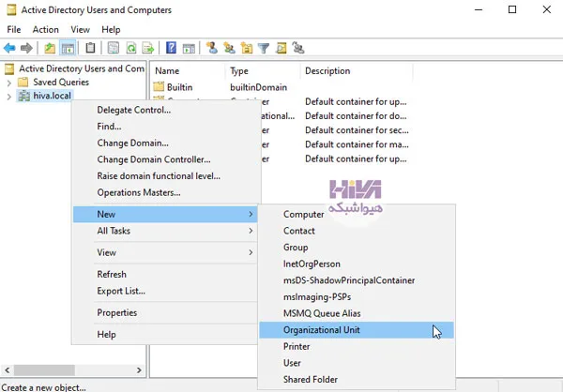Screen dimensions: 563x392
Task: Select msImaging-PSPs in New submenu
Action: pyautogui.click(x=357, y=297)
